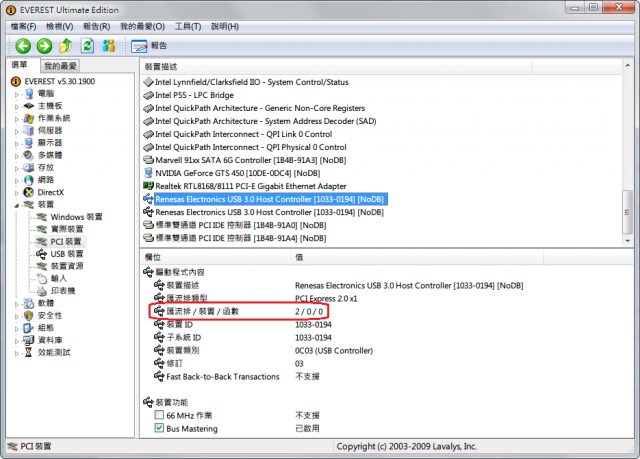Open Windows 裝置 in the tree
The image size is (640, 459).
pyautogui.click(x=76, y=217)
